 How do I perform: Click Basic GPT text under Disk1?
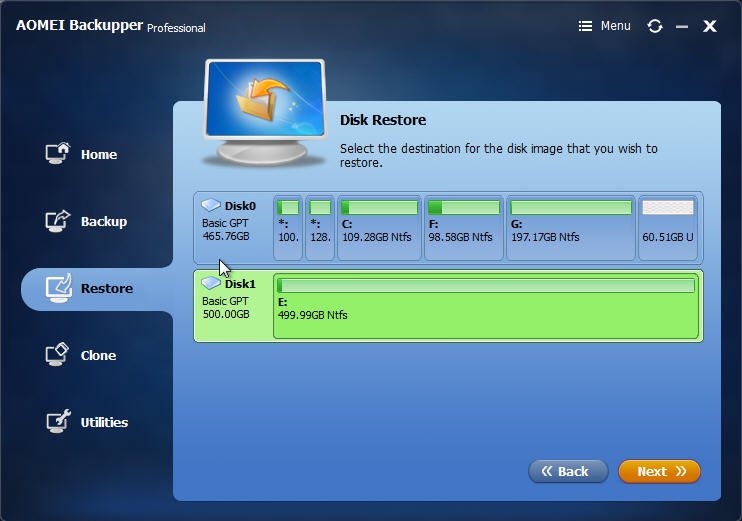tap(225, 301)
